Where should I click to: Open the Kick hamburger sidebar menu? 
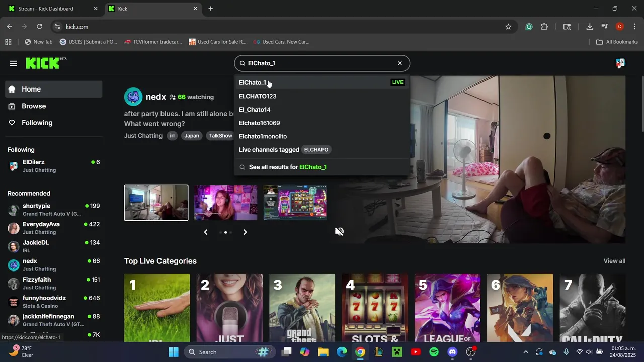tap(13, 63)
